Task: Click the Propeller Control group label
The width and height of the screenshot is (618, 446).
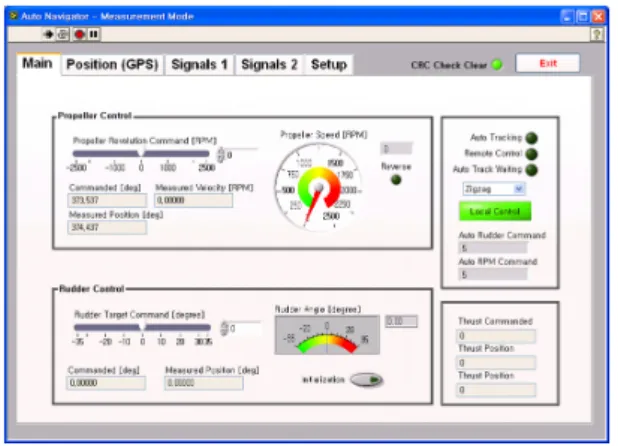Action: [x=95, y=115]
